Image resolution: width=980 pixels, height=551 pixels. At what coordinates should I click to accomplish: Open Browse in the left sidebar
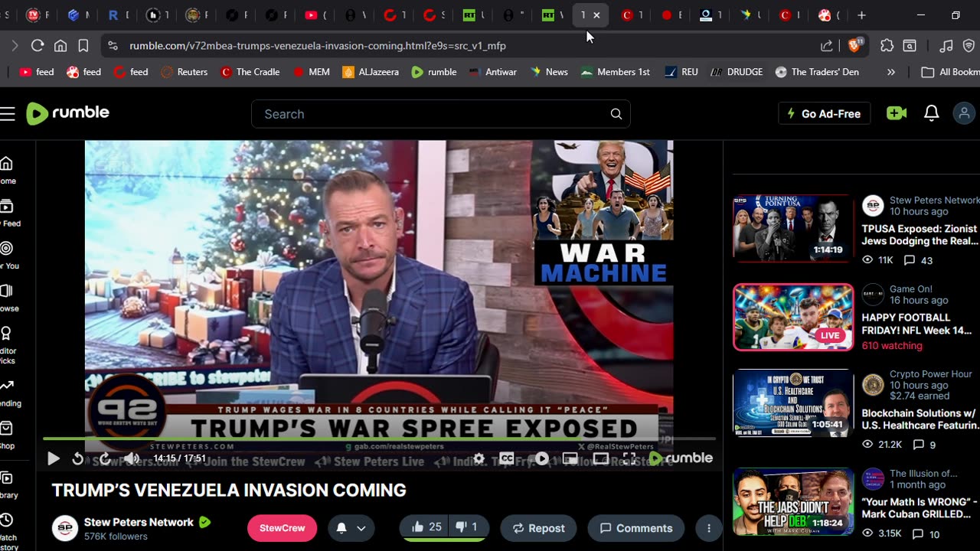point(8,298)
